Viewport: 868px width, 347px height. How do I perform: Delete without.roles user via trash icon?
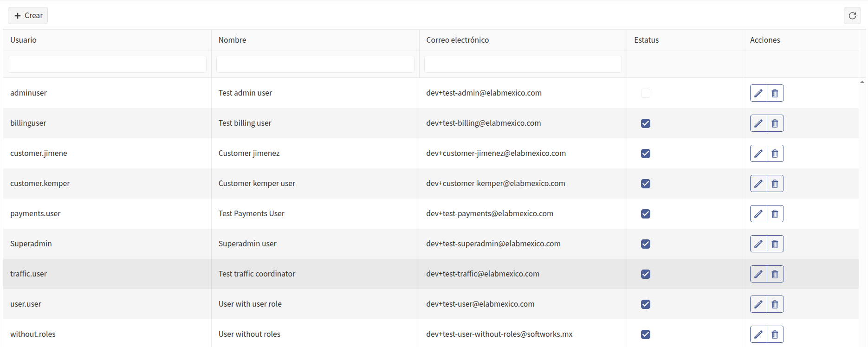[x=775, y=334]
